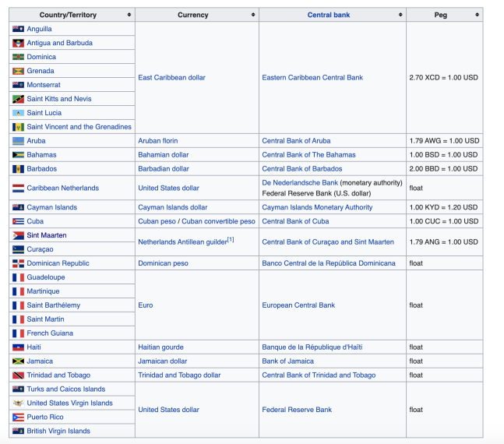The image size is (504, 444).
Task: Click the Grenada flag icon
Action: click(x=19, y=71)
